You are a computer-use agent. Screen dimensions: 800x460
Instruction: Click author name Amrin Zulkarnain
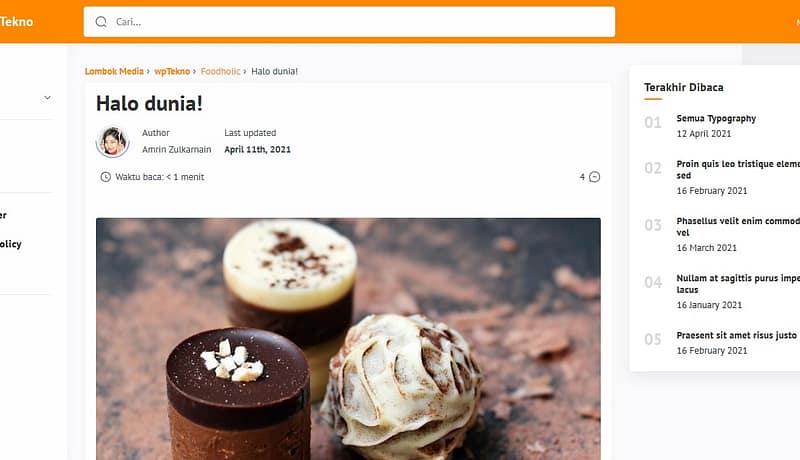tap(177, 149)
